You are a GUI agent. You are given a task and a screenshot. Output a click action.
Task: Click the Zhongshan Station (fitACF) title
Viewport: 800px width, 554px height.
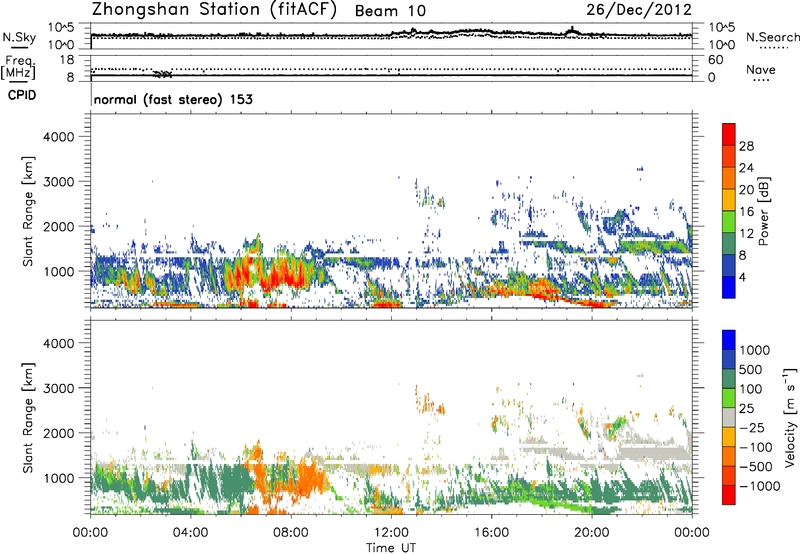[x=214, y=10]
